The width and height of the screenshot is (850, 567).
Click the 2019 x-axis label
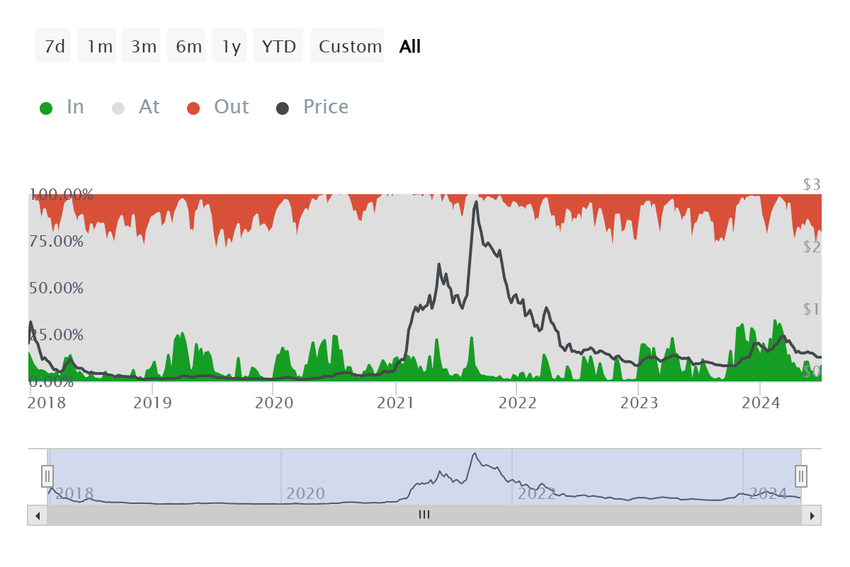click(x=152, y=403)
